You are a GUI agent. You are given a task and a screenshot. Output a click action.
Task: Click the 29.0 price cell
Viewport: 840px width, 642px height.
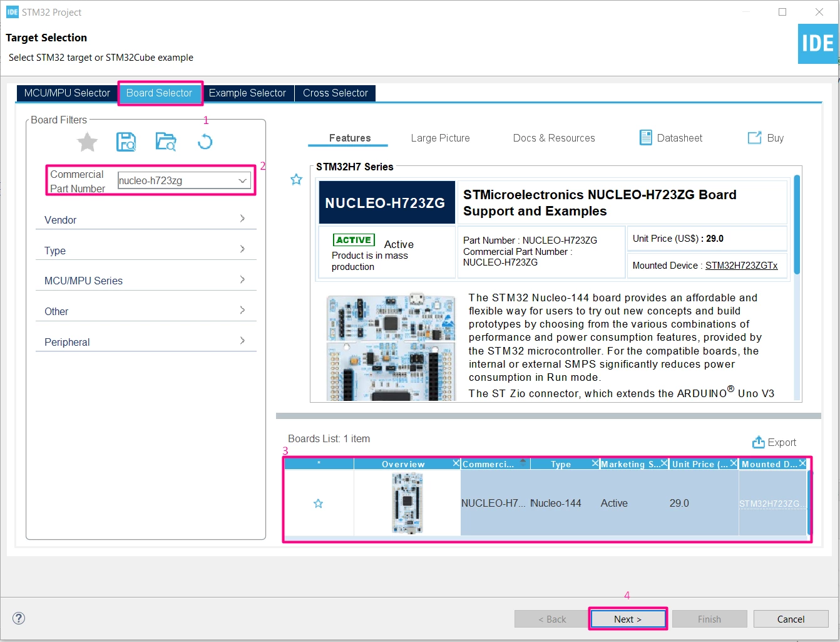[704, 503]
